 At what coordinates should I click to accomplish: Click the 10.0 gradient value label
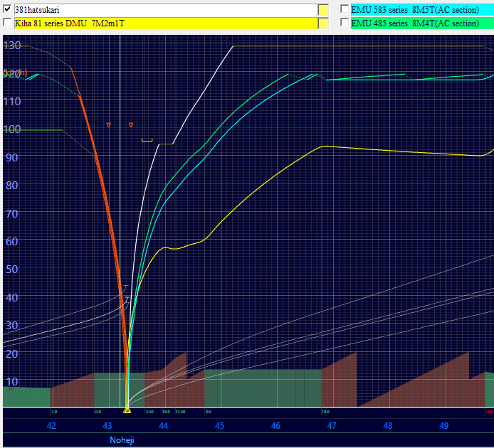click(325, 412)
